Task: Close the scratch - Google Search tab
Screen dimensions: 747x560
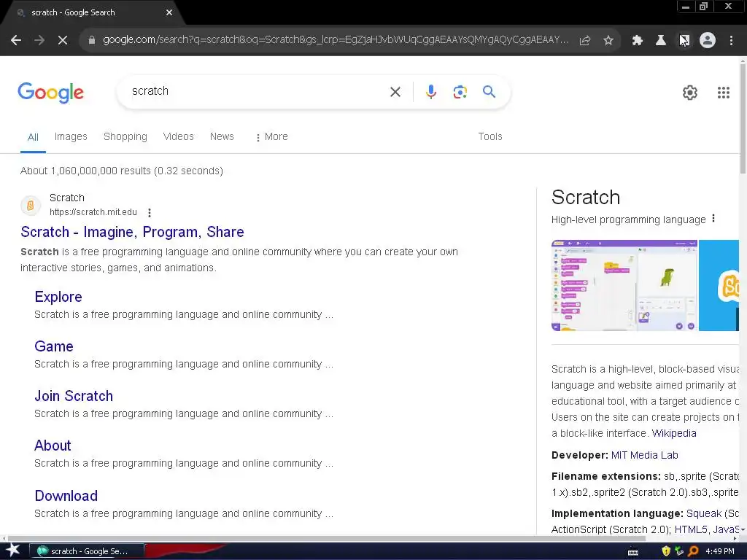Action: 169,12
